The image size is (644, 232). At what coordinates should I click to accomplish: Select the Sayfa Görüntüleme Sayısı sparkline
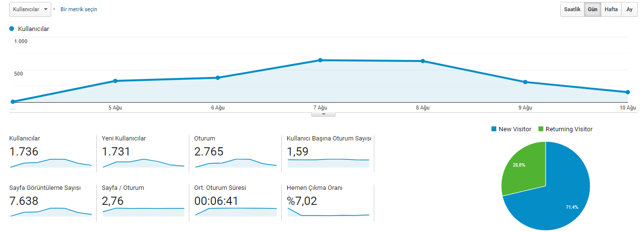pos(51,212)
